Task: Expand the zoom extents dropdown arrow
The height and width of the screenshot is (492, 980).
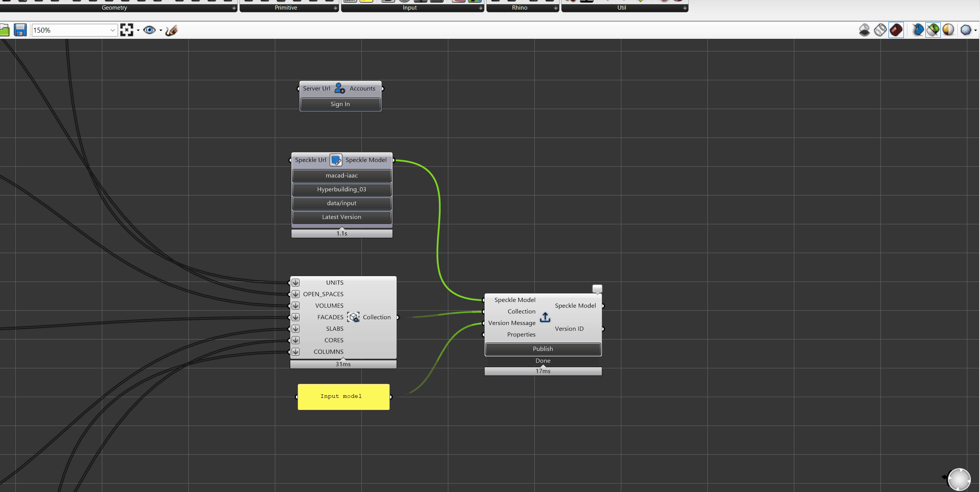Action: click(138, 30)
